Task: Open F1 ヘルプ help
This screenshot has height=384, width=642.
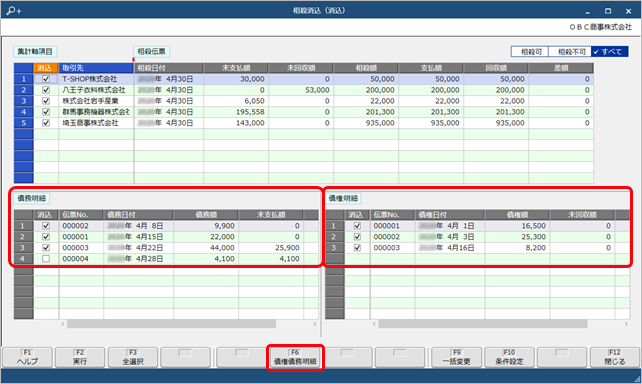Action: click(27, 357)
